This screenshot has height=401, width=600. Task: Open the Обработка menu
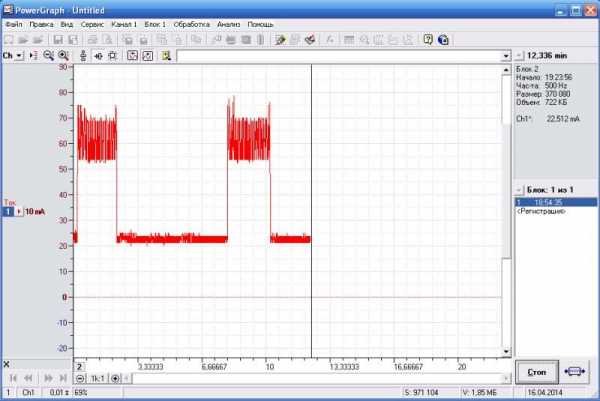191,22
